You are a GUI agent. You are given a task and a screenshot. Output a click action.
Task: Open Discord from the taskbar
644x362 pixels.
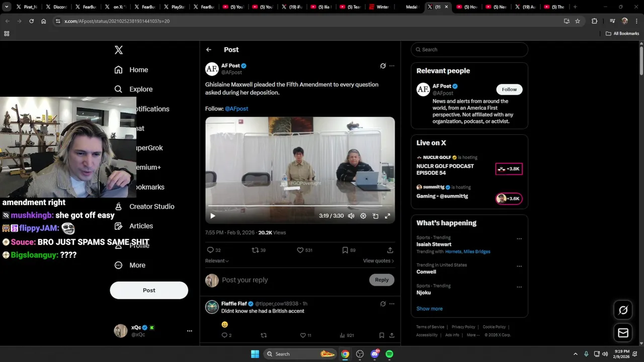tap(375, 354)
